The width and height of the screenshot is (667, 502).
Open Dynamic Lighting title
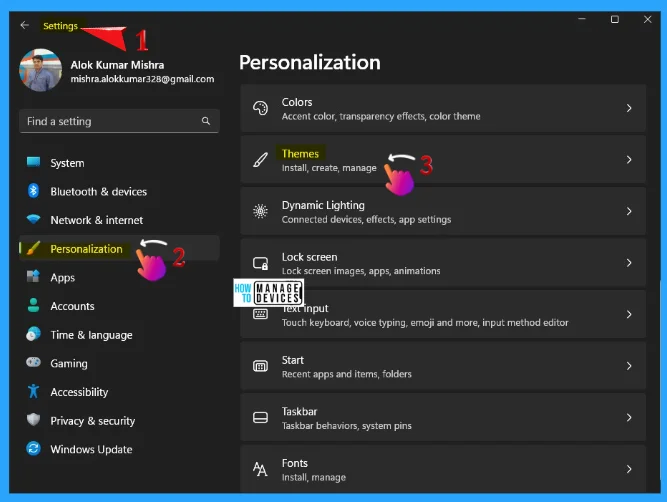tap(323, 205)
